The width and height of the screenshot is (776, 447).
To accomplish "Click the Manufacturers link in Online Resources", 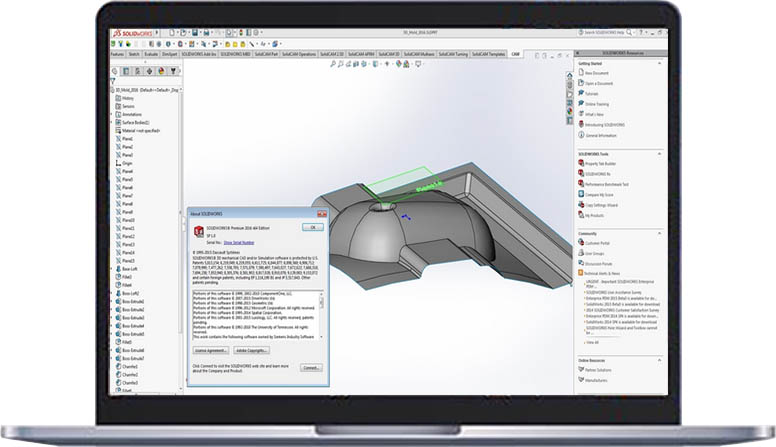I will [596, 380].
